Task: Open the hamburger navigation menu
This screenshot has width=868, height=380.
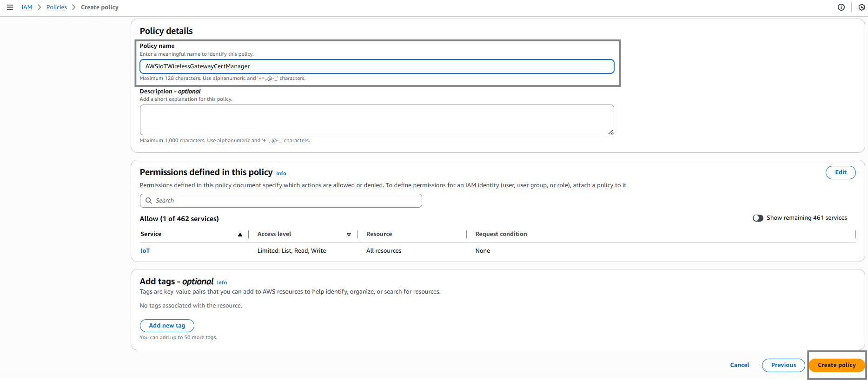Action: tap(10, 7)
